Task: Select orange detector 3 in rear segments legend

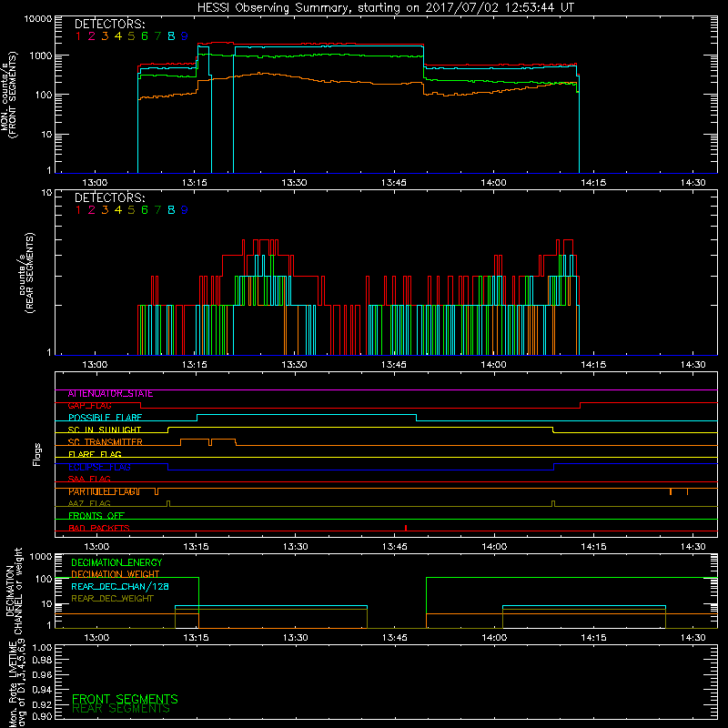Action: [105, 210]
